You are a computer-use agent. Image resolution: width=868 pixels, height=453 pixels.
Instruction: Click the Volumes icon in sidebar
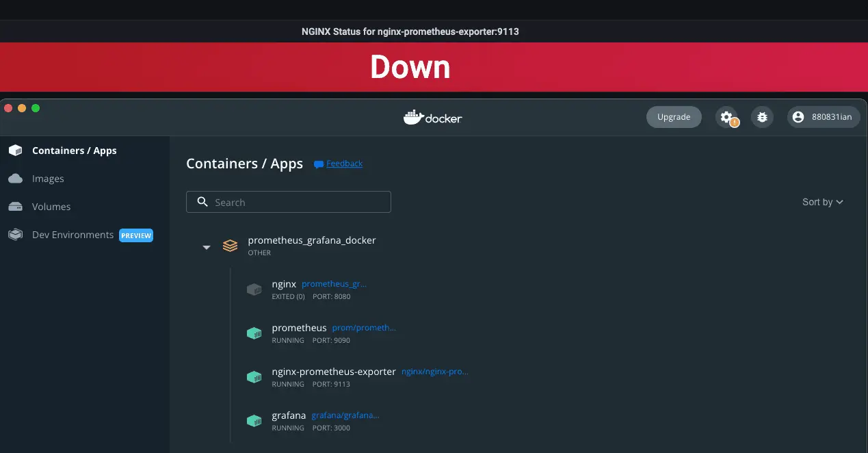click(15, 207)
